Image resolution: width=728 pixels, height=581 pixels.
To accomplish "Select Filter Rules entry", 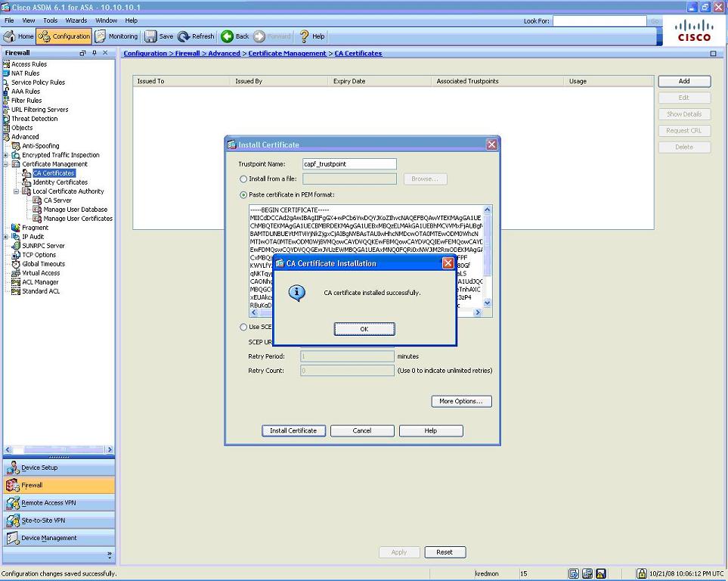I will (26, 101).
